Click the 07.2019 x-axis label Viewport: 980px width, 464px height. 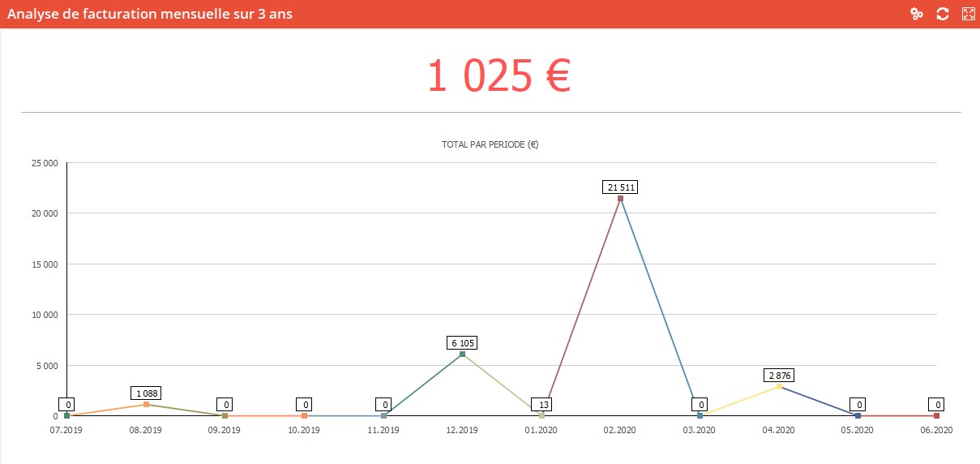click(x=66, y=430)
